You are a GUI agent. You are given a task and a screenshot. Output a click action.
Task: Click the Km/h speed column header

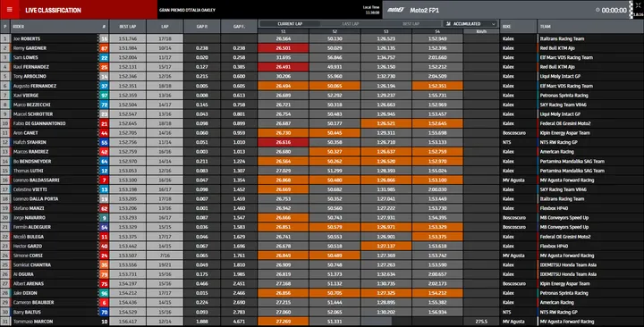click(481, 31)
